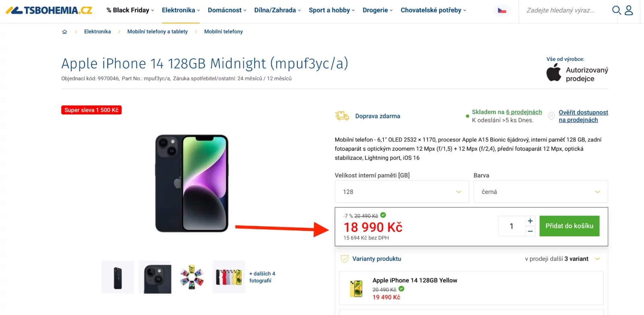Open the search using the magnifier icon
The width and height of the screenshot is (644, 315).
pos(617,11)
